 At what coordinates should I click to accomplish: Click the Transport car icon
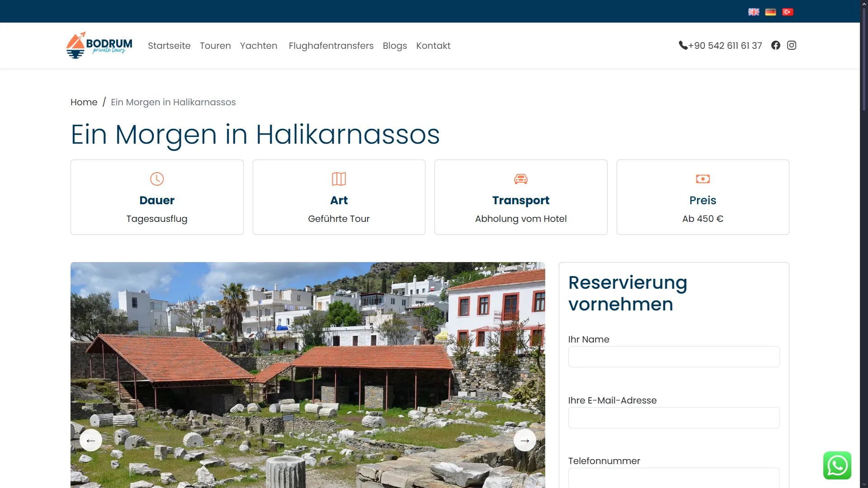pos(521,179)
